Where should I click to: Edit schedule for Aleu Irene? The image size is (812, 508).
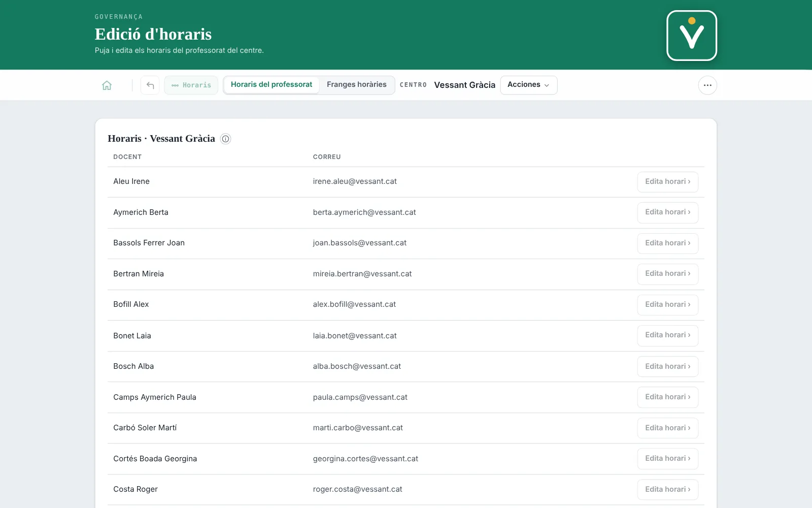click(x=668, y=182)
